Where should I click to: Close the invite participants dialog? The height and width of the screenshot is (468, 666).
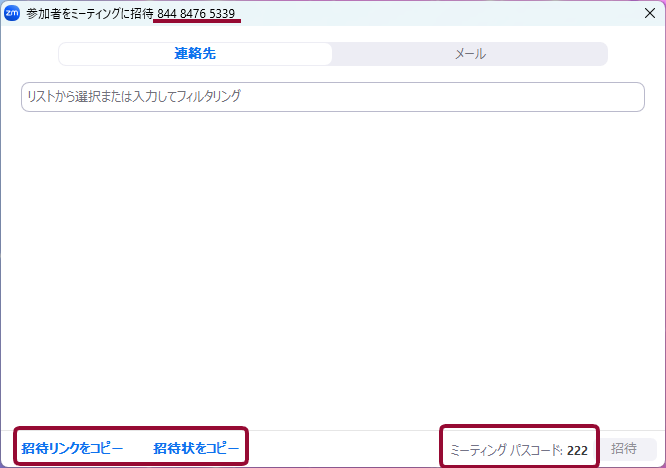[x=650, y=13]
